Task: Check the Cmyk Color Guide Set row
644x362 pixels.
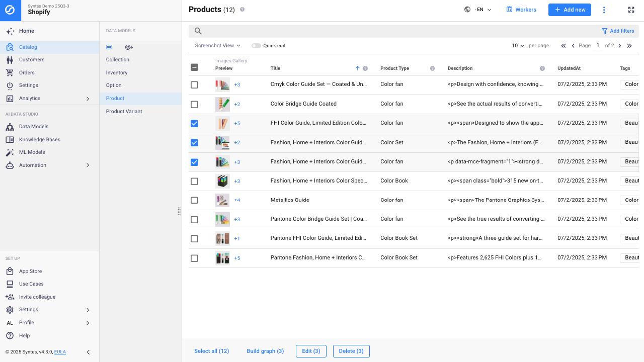Action: coord(195,85)
